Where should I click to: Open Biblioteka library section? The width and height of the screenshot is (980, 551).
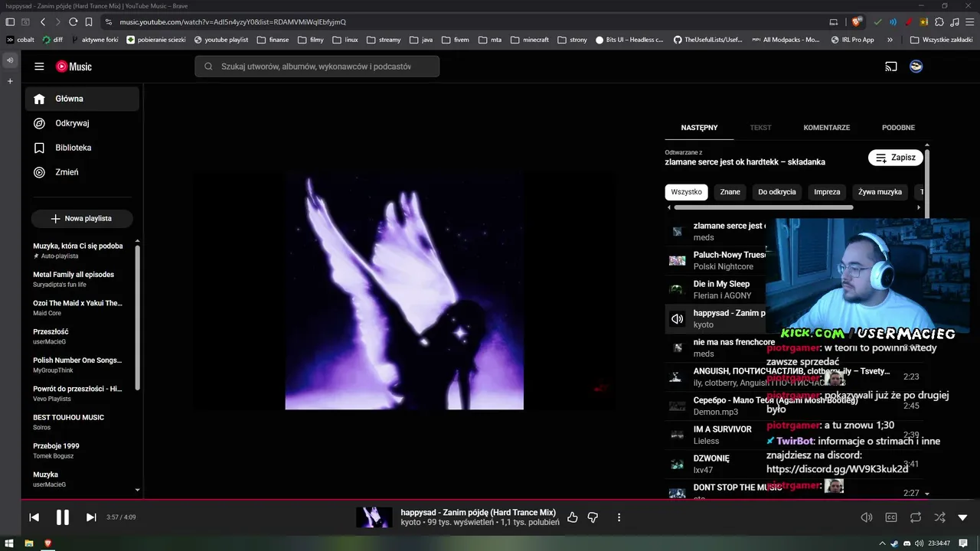coord(82,148)
